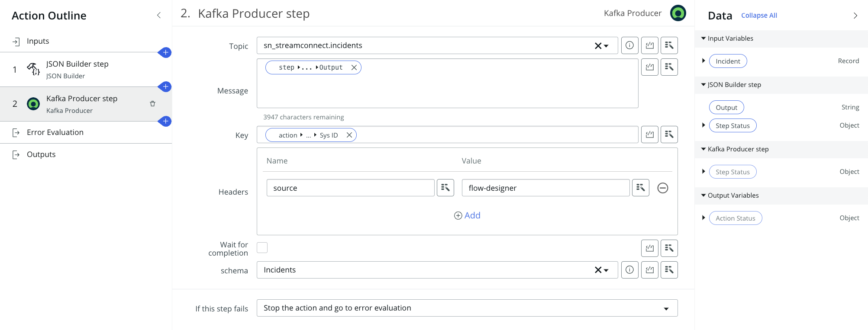
Task: Select JSON Builder Step Status pill
Action: click(732, 126)
